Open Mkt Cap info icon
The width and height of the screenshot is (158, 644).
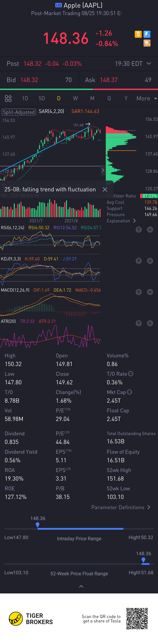tap(129, 392)
